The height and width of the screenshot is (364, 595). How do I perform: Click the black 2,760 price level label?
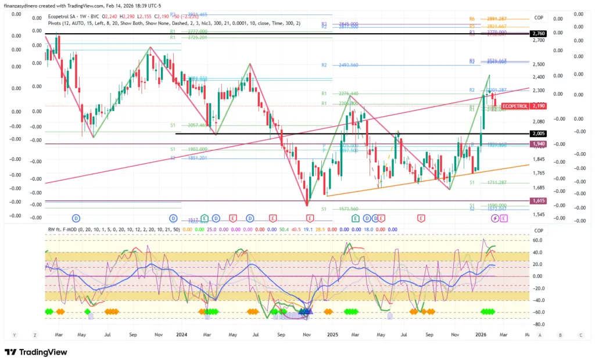pyautogui.click(x=539, y=34)
